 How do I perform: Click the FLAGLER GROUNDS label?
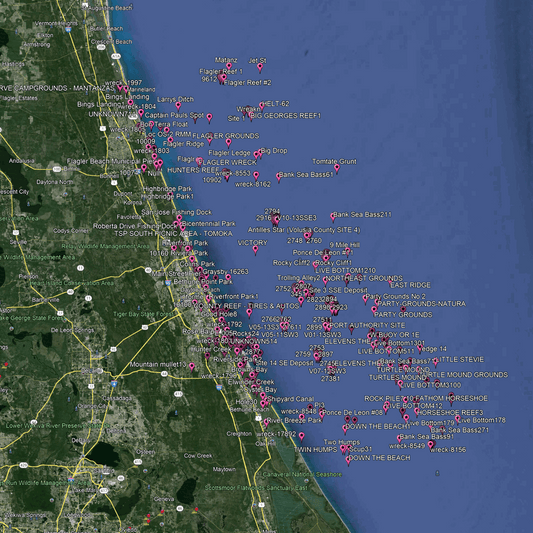[226, 136]
